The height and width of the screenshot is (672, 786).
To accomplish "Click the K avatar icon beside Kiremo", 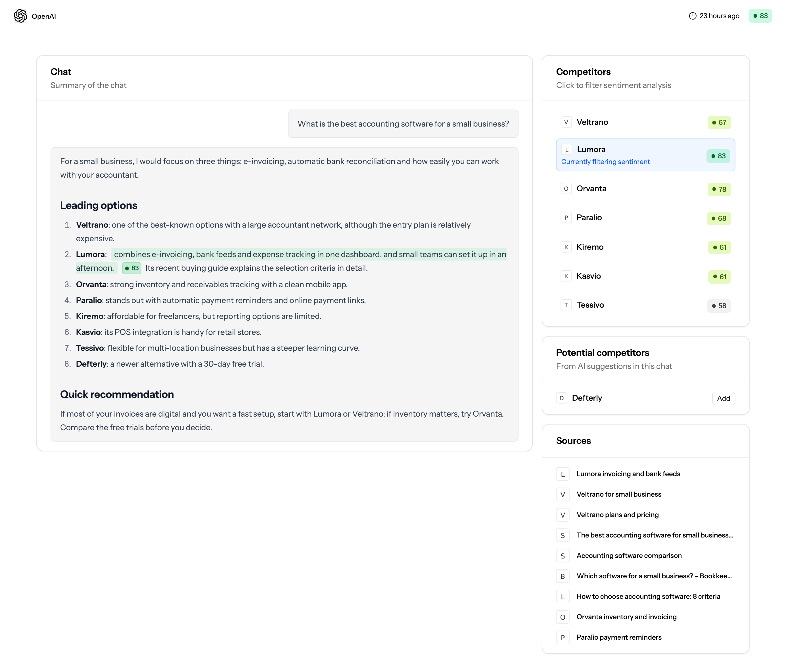I will (x=566, y=247).
